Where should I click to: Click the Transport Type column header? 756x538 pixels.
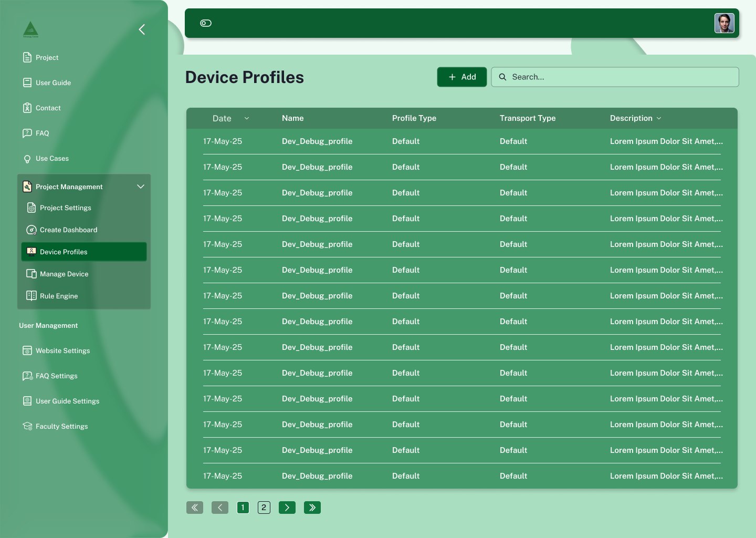(528, 118)
